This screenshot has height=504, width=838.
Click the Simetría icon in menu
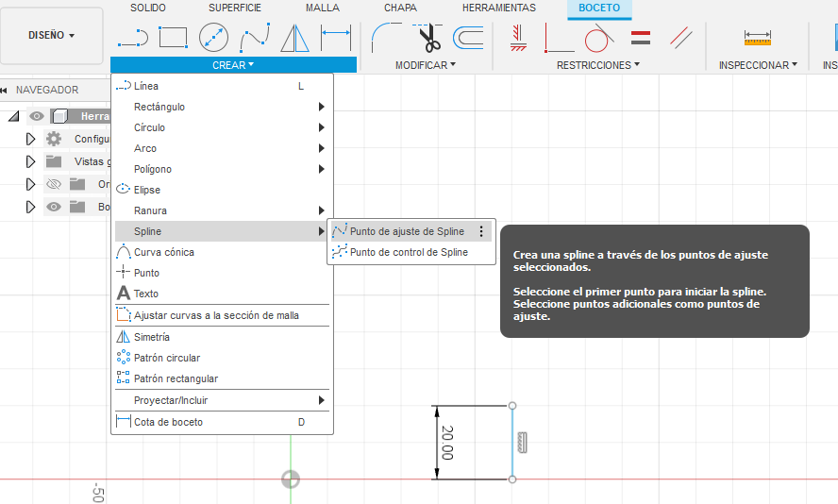123,337
